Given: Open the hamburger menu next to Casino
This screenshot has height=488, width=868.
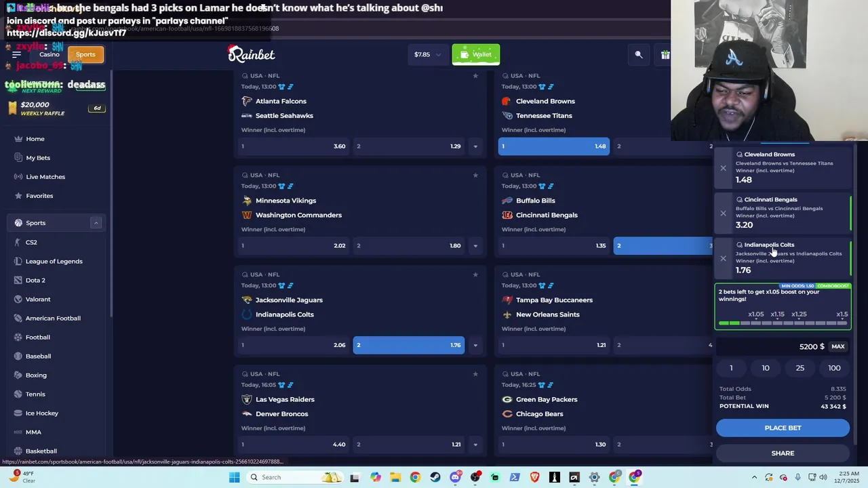Looking at the screenshot, I should coord(16,54).
